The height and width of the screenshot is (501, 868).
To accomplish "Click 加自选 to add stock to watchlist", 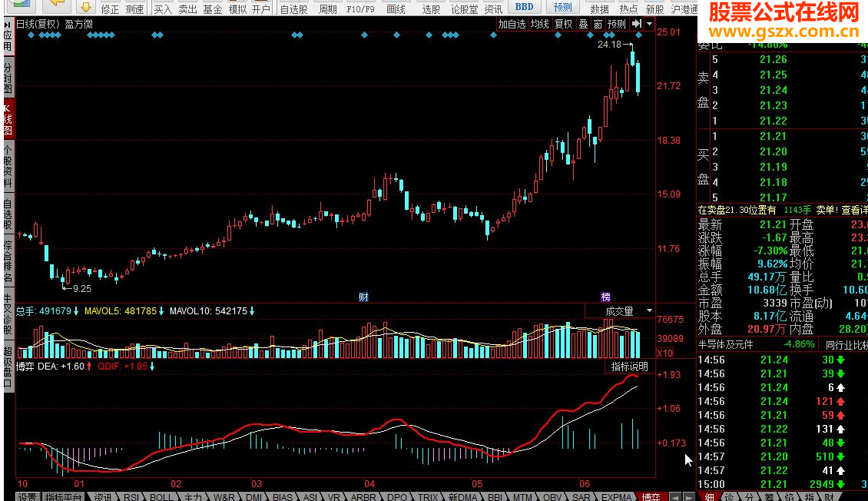I will [512, 24].
